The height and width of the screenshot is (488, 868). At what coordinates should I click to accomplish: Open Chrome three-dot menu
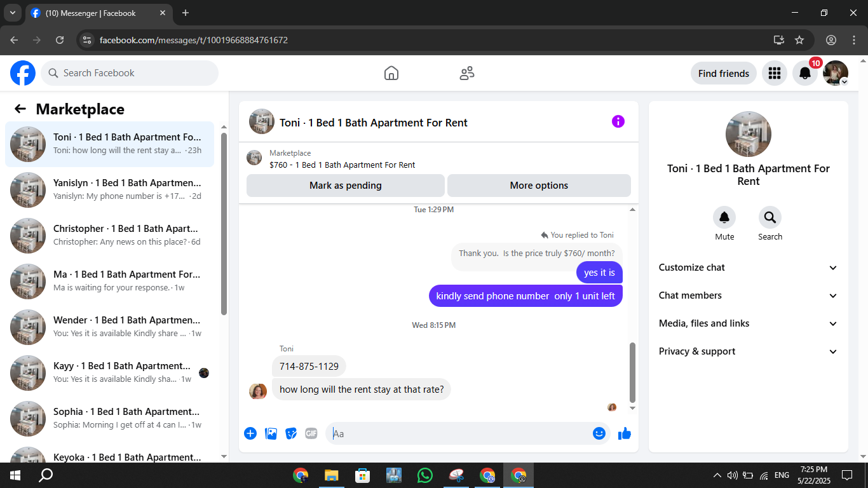[854, 40]
